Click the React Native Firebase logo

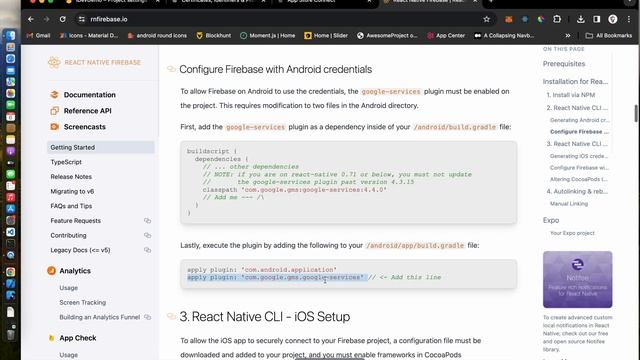point(94,62)
